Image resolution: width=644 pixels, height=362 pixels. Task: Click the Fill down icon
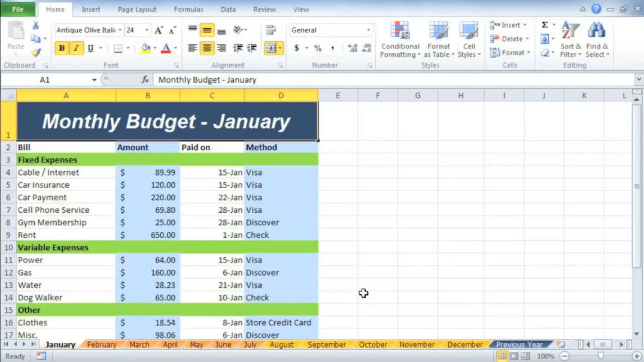[545, 39]
